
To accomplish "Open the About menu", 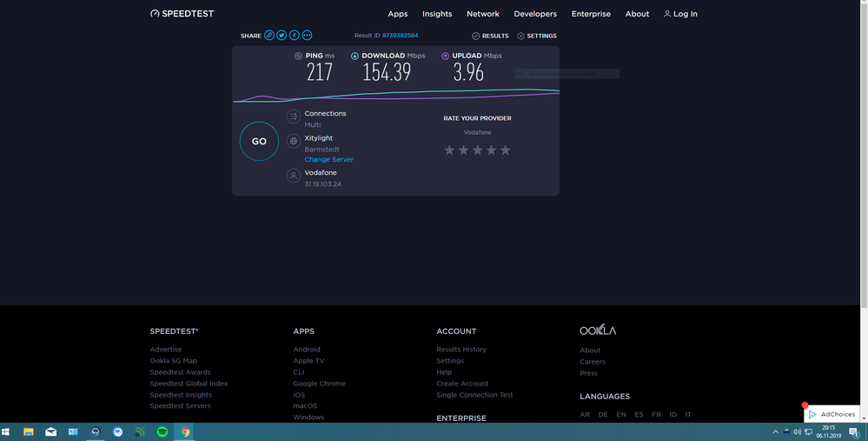I will [637, 14].
